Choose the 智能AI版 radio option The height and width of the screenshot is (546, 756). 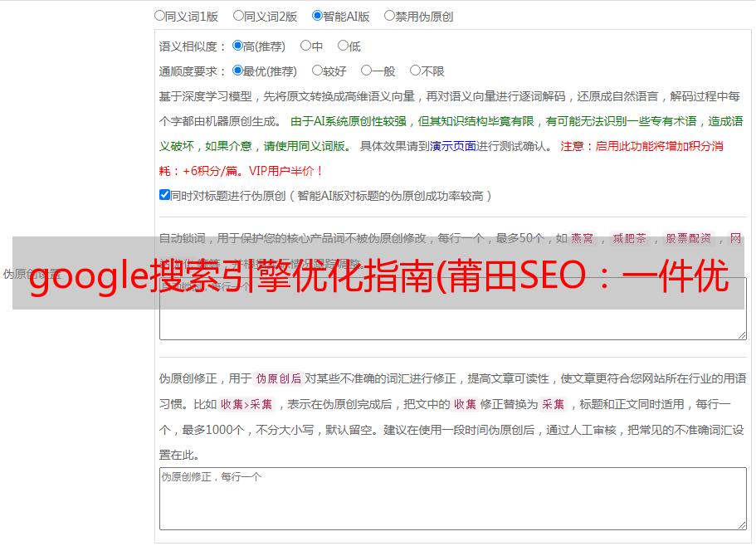pyautogui.click(x=317, y=16)
